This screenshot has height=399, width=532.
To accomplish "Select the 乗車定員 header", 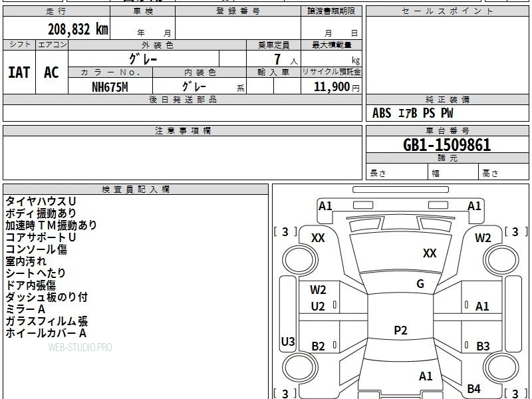I will pos(273,45).
